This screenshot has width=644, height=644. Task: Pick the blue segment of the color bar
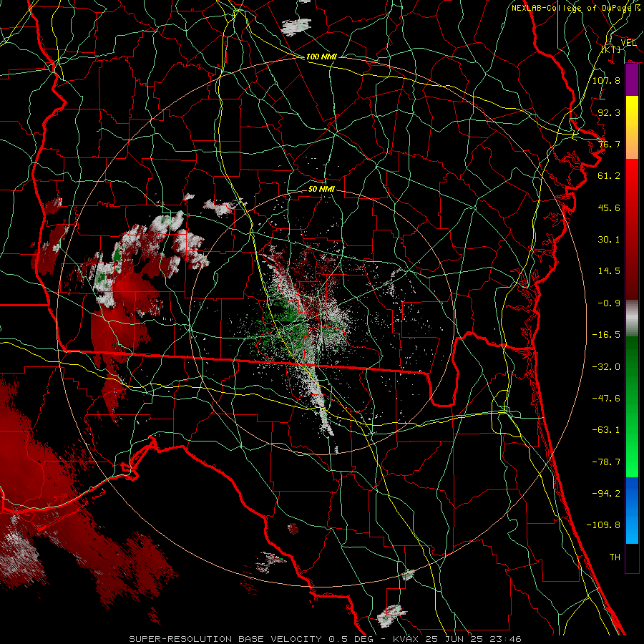(632, 510)
